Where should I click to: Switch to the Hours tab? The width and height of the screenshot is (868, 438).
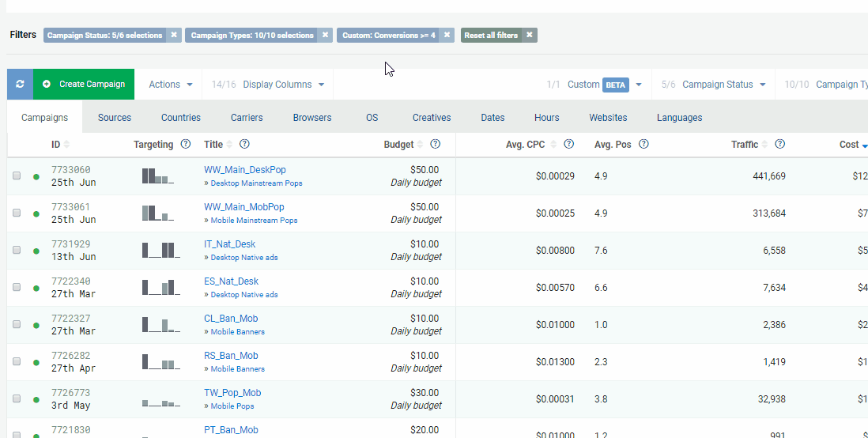(547, 117)
